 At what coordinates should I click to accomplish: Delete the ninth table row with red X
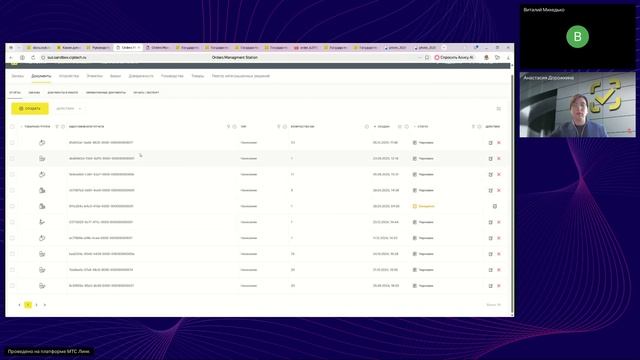[499, 270]
